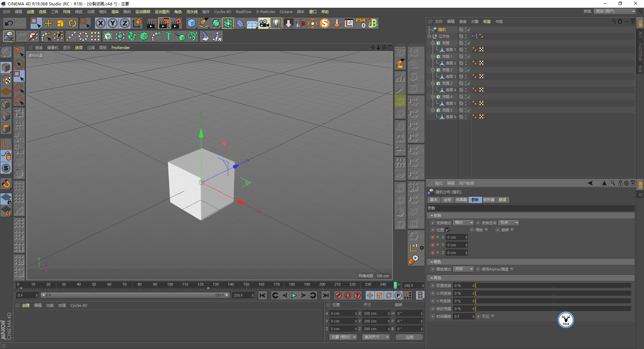This screenshot has height=349, width=644.
Task: Enable the 使用Alpha/强度 checkbox
Action: 512,269
